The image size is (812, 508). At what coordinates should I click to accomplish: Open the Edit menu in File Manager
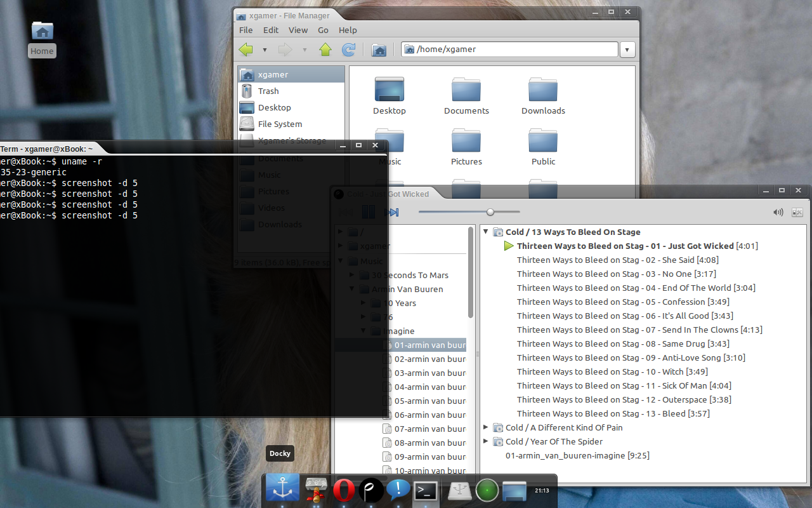coord(271,30)
